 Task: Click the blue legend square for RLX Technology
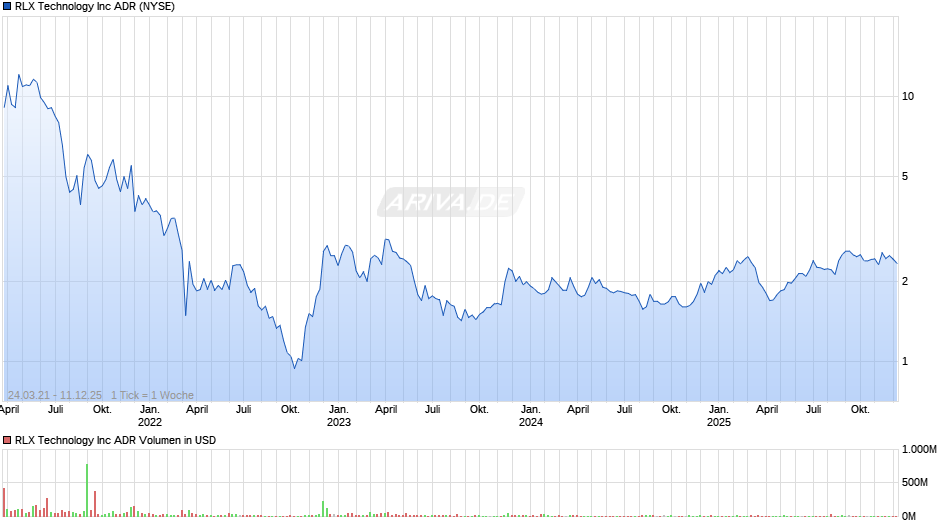[x=7, y=7]
